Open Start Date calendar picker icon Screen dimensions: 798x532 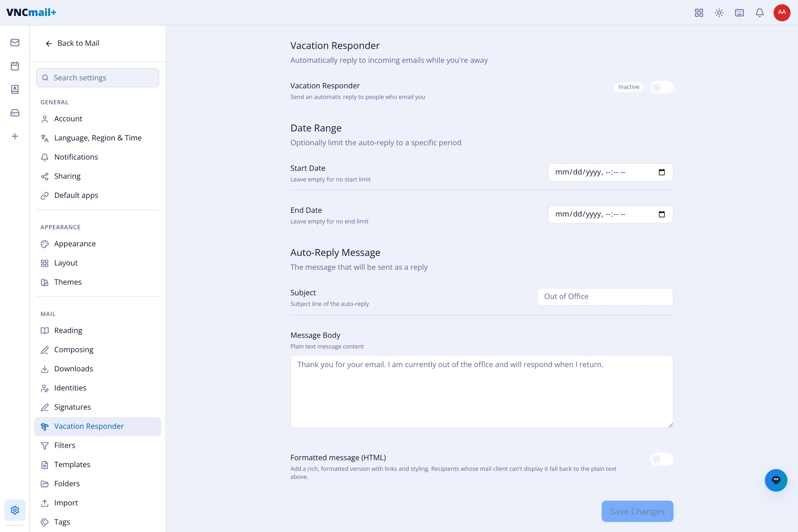[662, 172]
